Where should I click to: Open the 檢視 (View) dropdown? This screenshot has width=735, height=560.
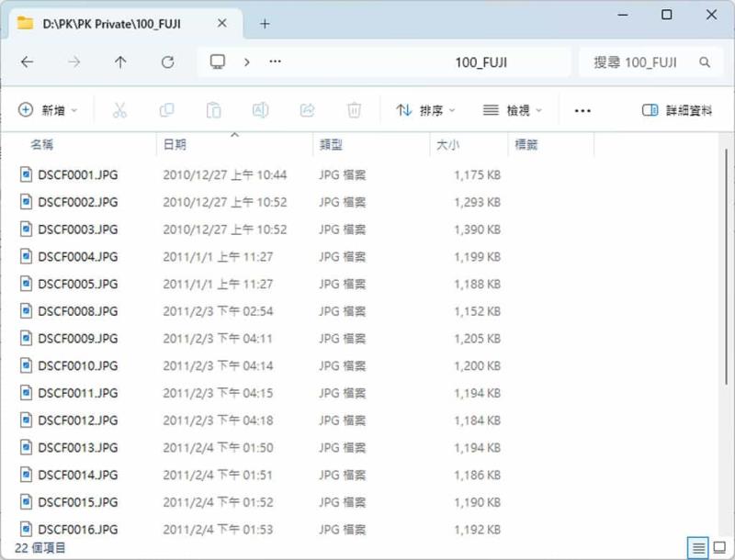click(x=513, y=110)
